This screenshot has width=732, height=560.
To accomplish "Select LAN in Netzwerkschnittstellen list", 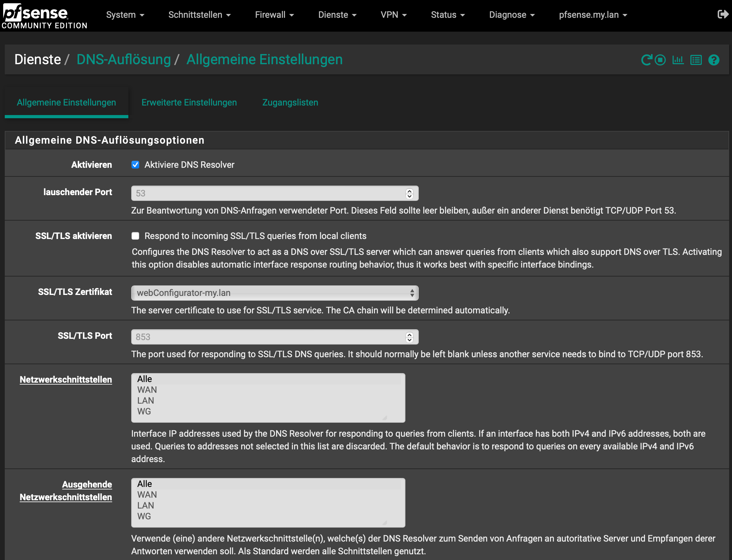I will coord(146,401).
